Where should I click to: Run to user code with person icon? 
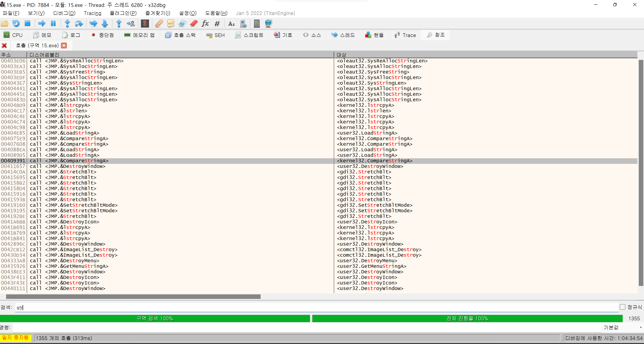(x=131, y=24)
